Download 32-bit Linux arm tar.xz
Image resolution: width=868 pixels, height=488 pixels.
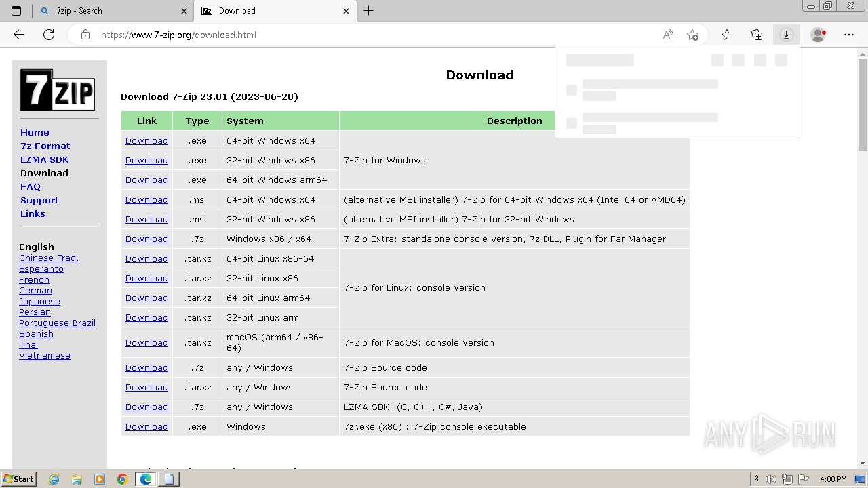[x=146, y=317]
